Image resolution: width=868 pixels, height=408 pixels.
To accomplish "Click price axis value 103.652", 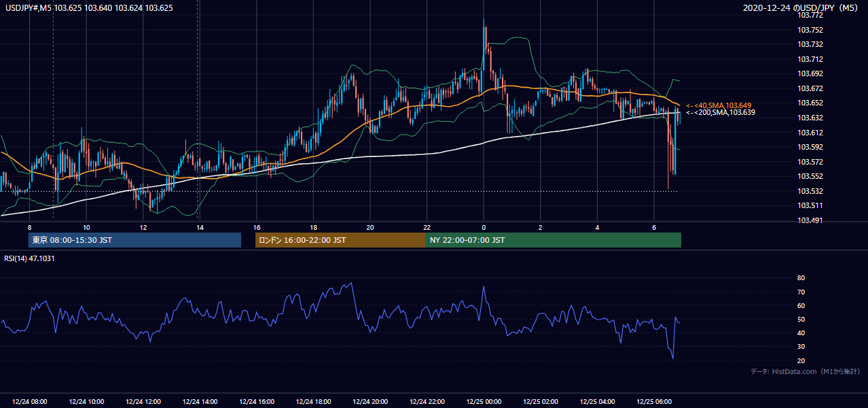I will point(810,103).
